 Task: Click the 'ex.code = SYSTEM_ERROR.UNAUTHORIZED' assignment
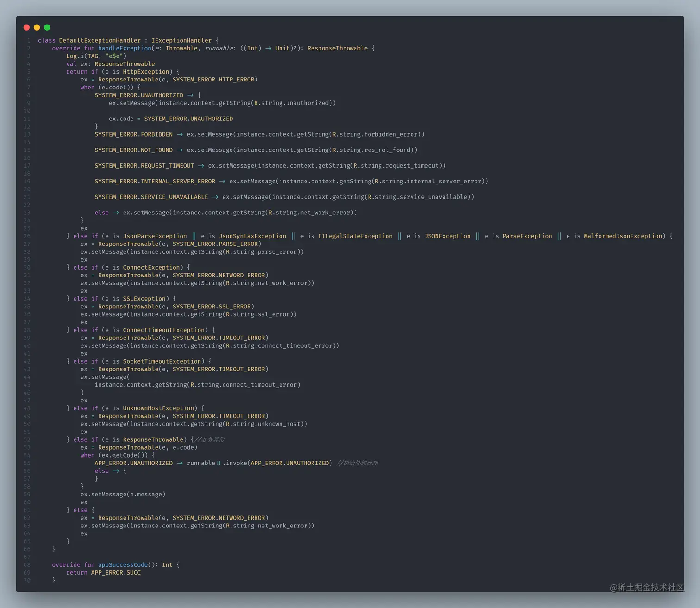point(171,119)
